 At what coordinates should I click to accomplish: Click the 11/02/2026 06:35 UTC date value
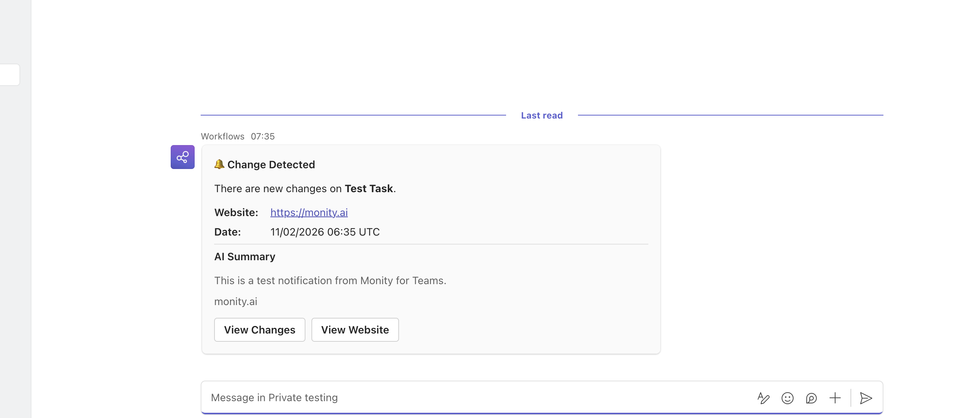325,232
